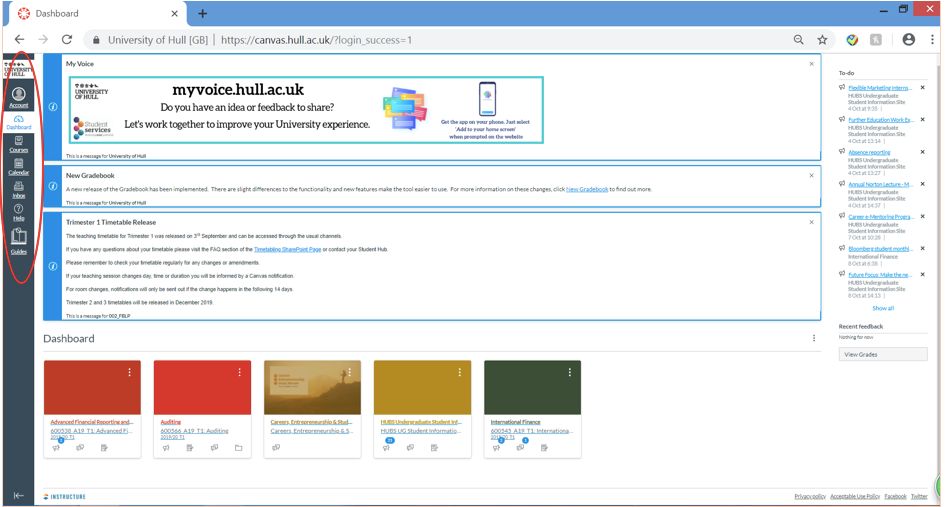Click the myvoice.hull.ac.uk banner image
Screen dimensions: 946x507
click(306, 109)
